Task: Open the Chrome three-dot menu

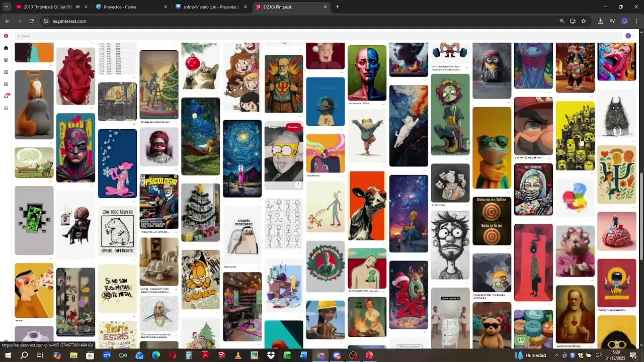Action: [637, 21]
